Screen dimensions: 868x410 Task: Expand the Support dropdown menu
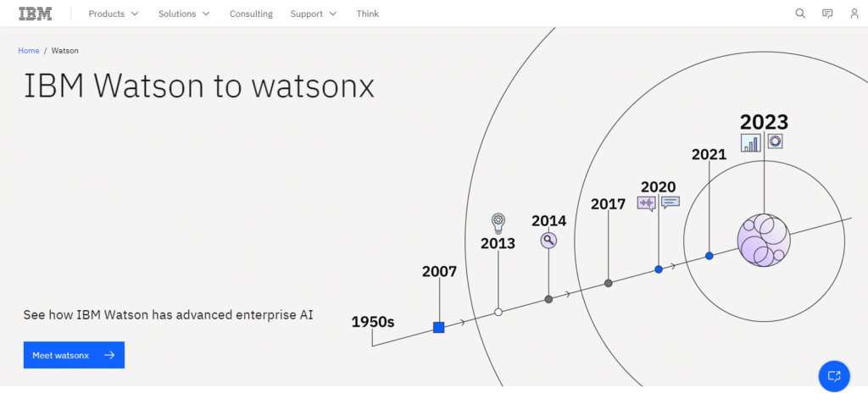[x=313, y=14]
